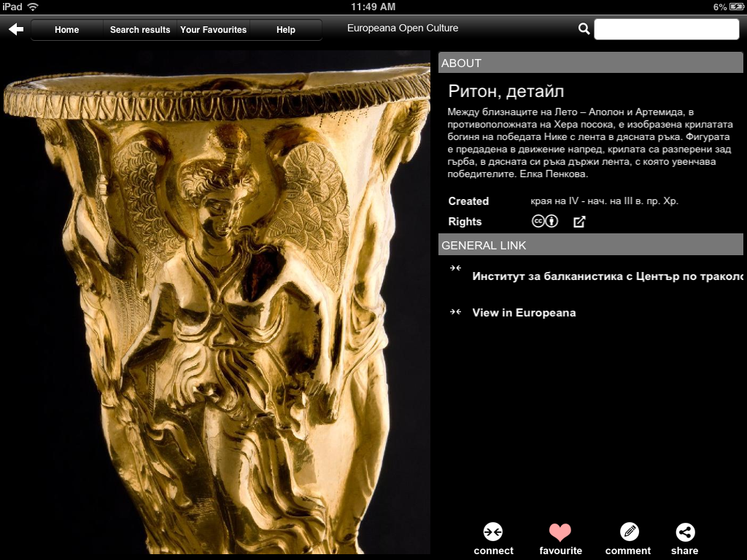Open Your Favourites tab
Image resolution: width=747 pixels, height=560 pixels.
[x=214, y=29]
